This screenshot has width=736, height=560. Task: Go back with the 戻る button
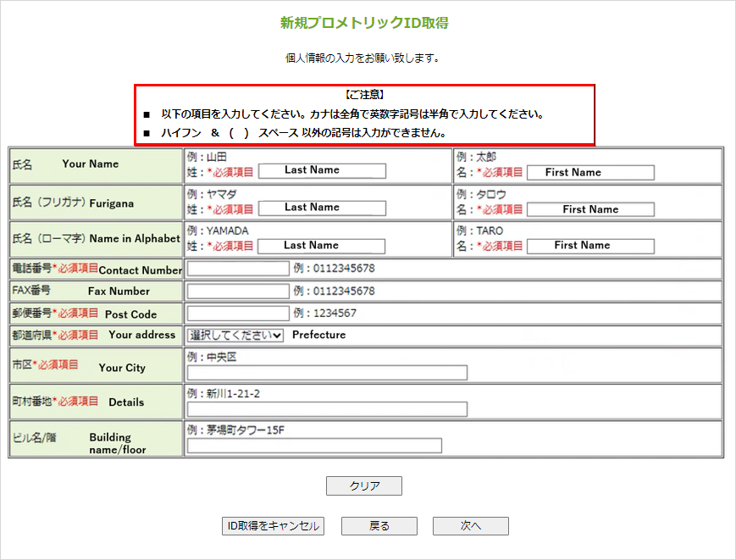(x=379, y=526)
